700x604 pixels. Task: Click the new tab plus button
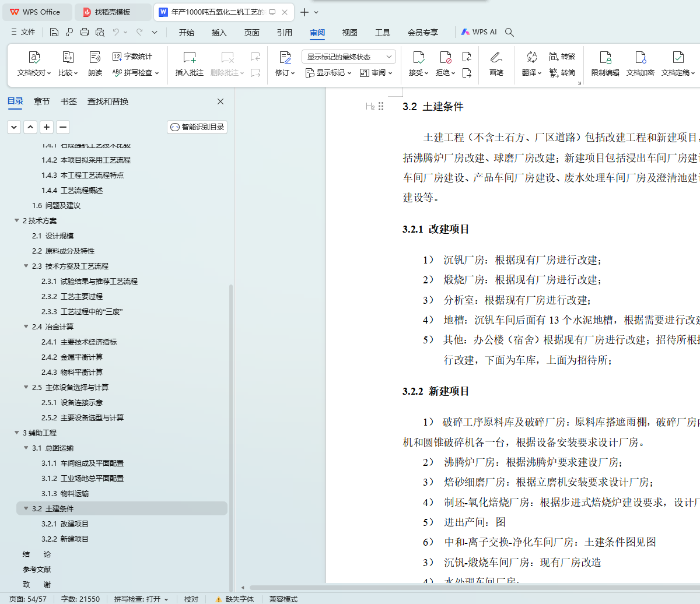tap(304, 12)
